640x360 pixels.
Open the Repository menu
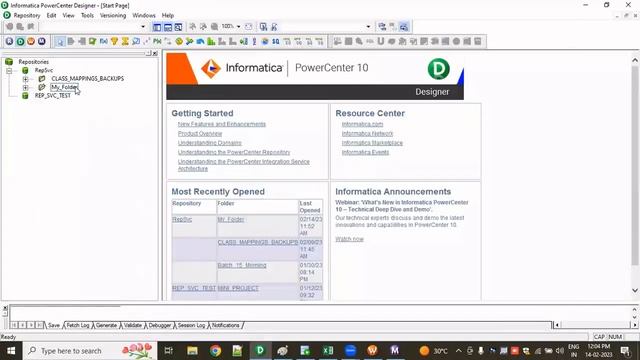point(27,16)
